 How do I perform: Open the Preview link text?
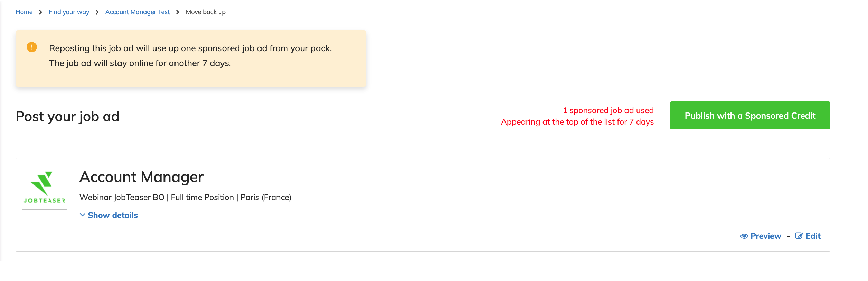click(x=766, y=236)
